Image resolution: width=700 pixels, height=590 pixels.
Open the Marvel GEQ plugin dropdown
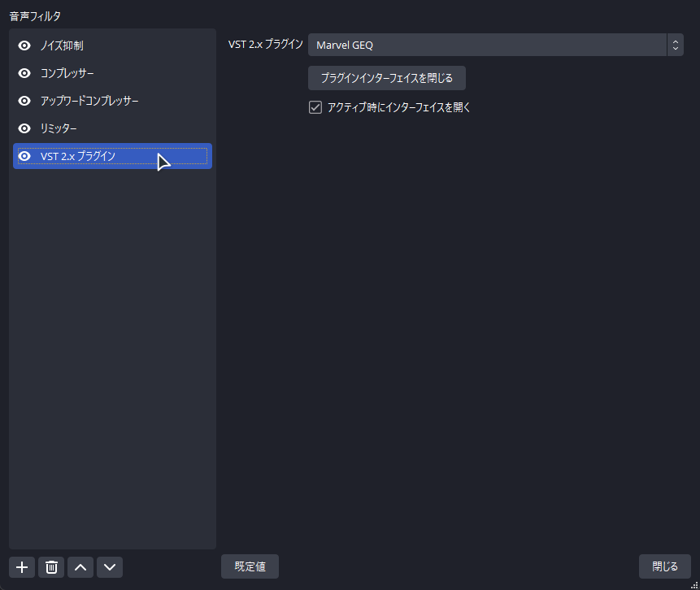click(x=496, y=45)
